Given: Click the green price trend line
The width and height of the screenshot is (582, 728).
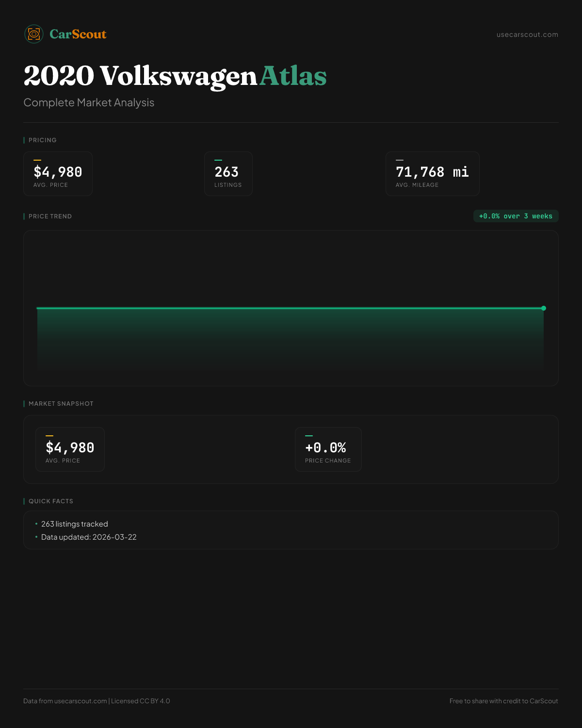Looking at the screenshot, I should 290,308.
